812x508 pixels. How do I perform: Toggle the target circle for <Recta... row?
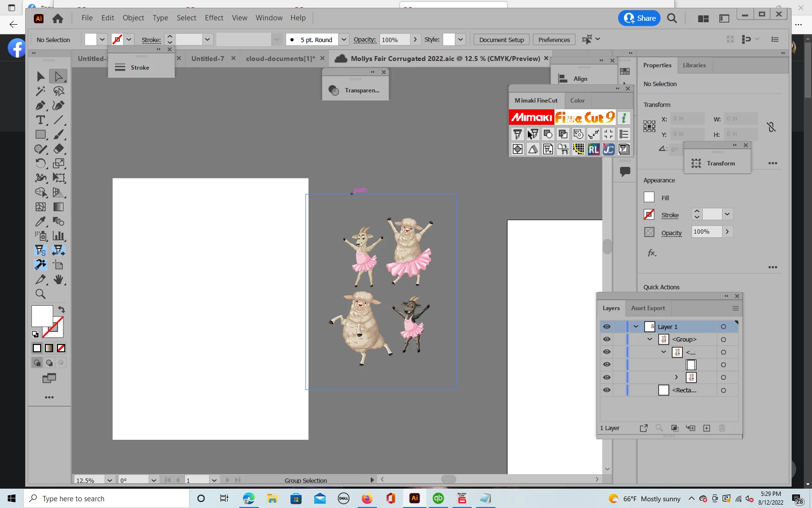click(x=724, y=390)
